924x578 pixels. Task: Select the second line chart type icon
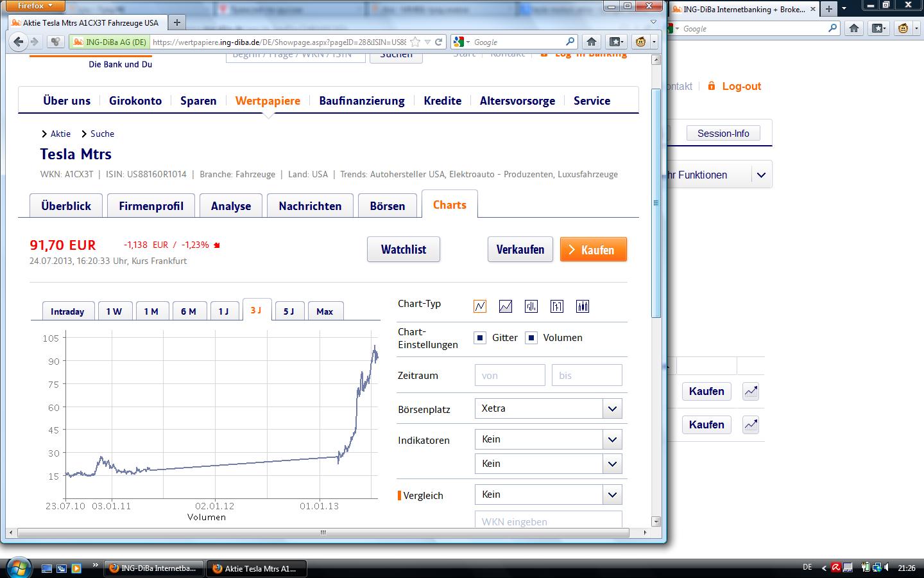pyautogui.click(x=506, y=306)
